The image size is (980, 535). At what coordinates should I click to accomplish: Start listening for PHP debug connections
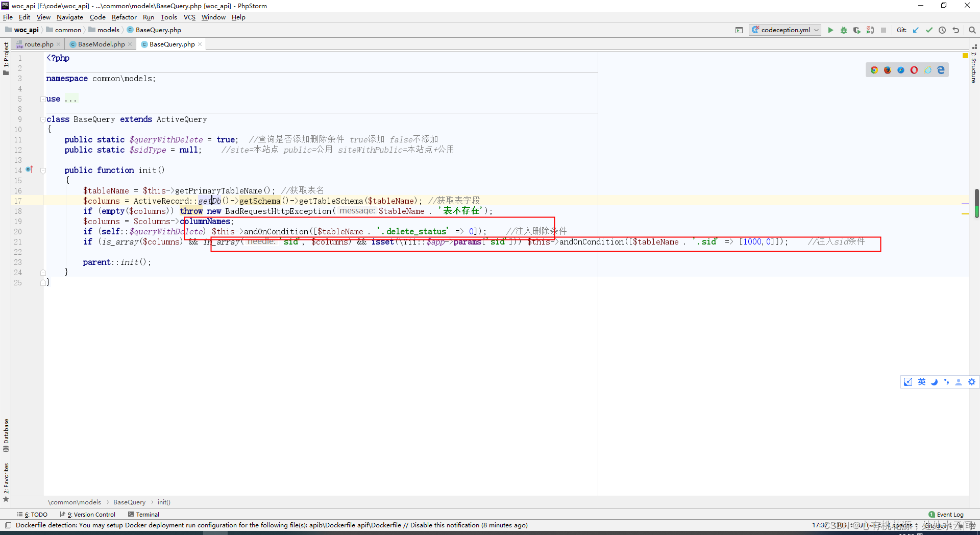tap(870, 30)
